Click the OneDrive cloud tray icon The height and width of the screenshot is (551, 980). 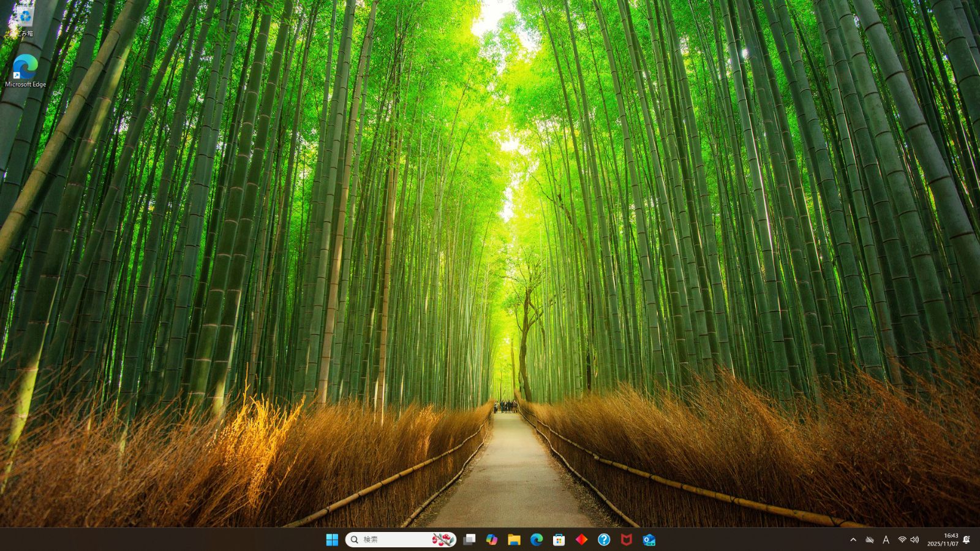[870, 540]
